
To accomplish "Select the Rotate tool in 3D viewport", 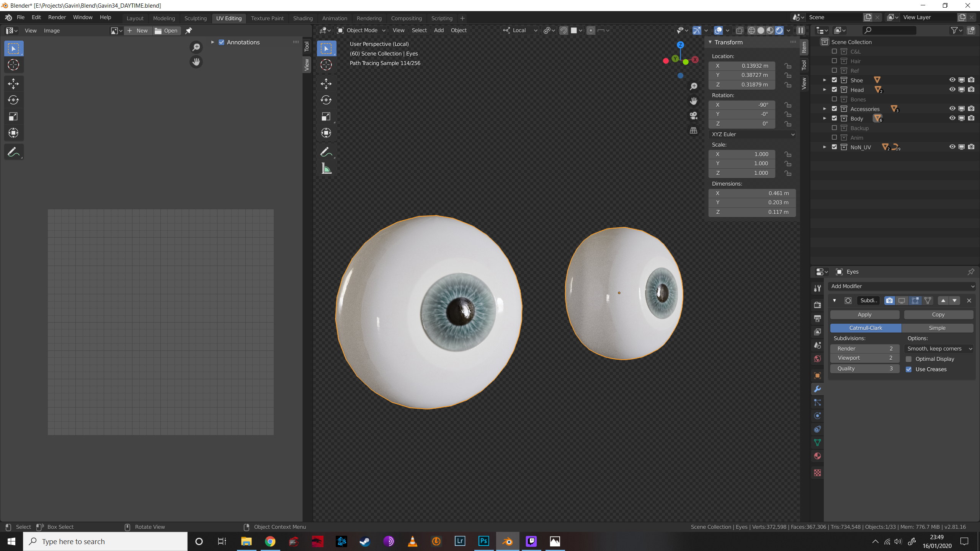I will click(326, 100).
